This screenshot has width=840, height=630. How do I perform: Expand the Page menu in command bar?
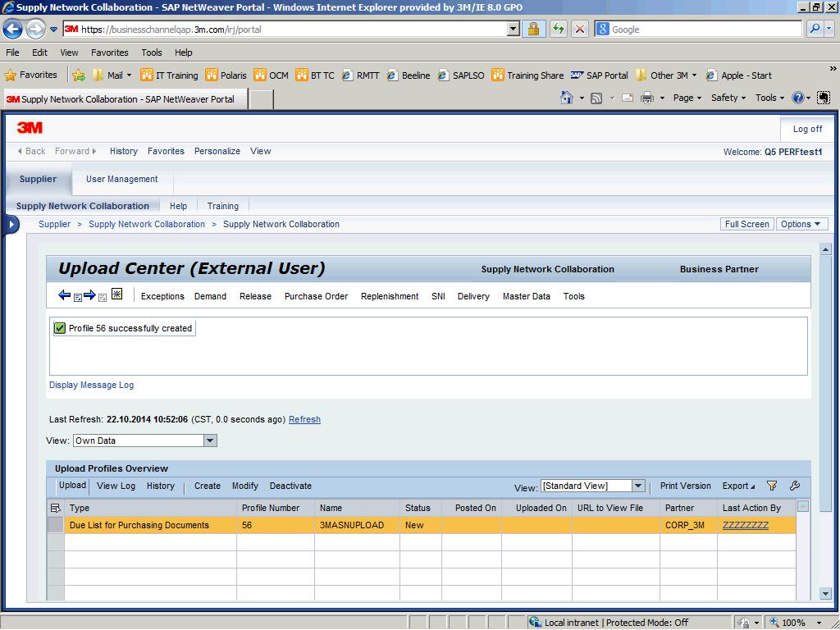687,98
